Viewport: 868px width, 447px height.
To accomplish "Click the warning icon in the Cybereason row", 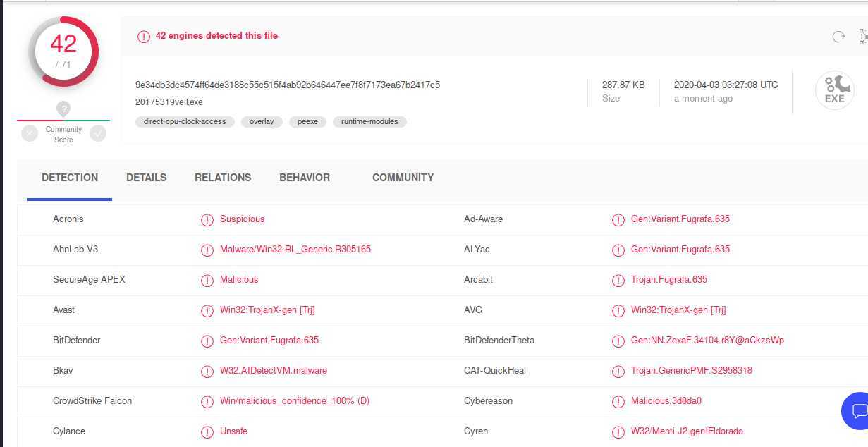I will 618,402.
